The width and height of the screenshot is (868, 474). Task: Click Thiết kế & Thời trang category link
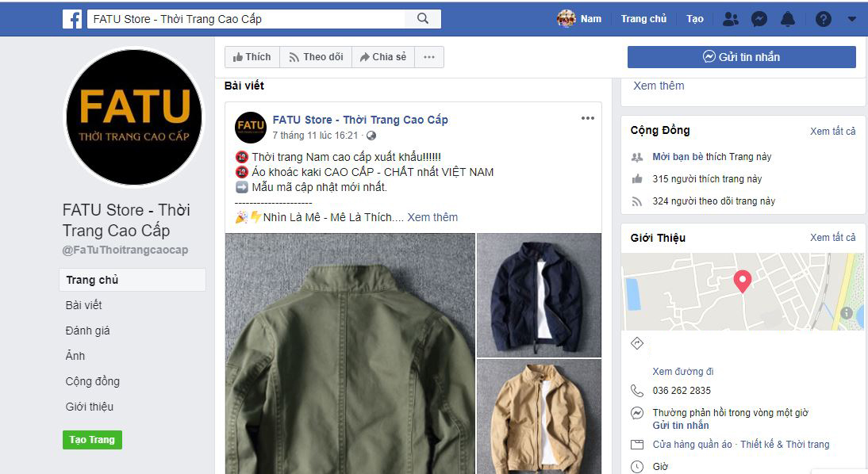click(x=785, y=444)
